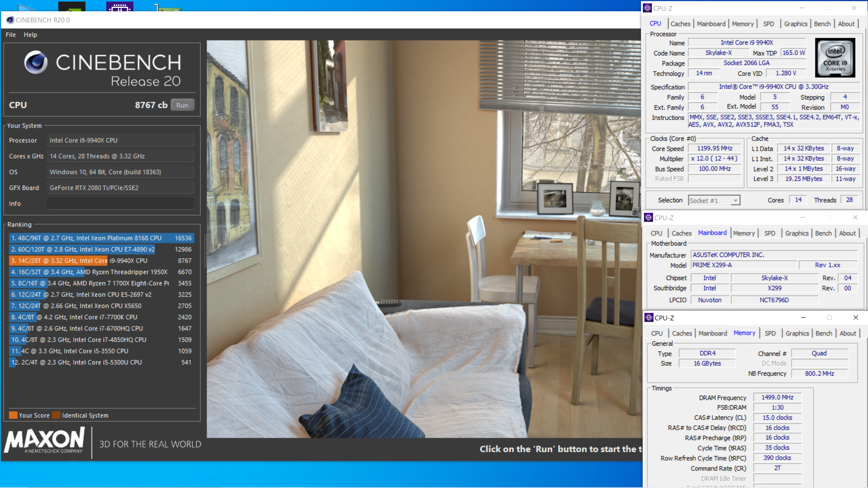Select ranking row 11 Core i5-3550
The height and width of the screenshot is (488, 868).
[101, 351]
